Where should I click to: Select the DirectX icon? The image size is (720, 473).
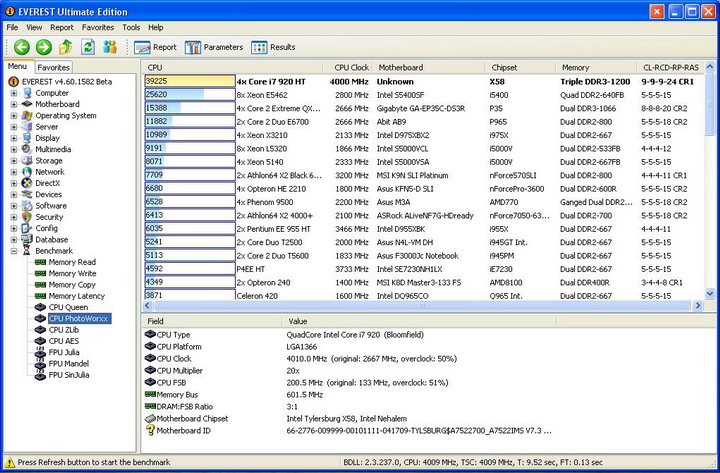tap(27, 183)
